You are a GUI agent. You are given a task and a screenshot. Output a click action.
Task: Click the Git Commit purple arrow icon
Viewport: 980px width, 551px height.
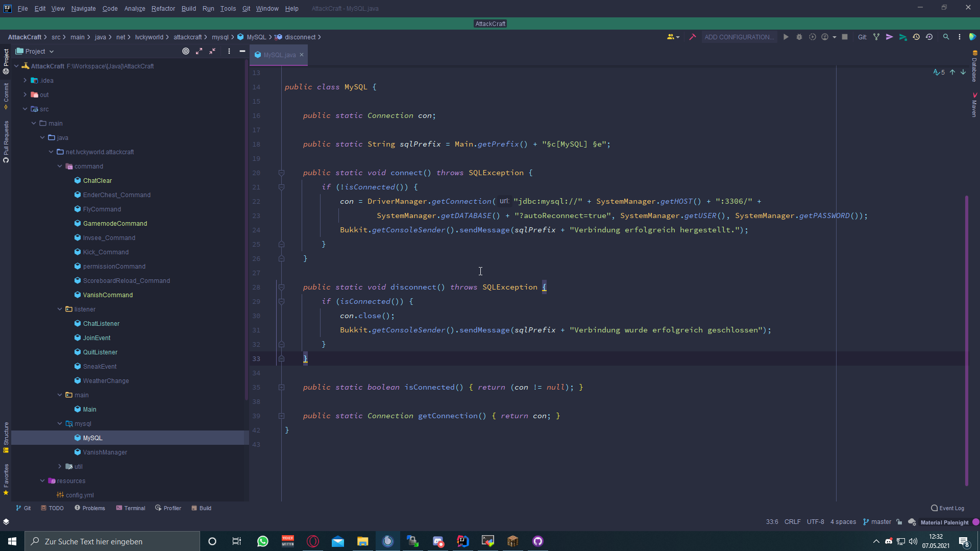click(x=890, y=37)
